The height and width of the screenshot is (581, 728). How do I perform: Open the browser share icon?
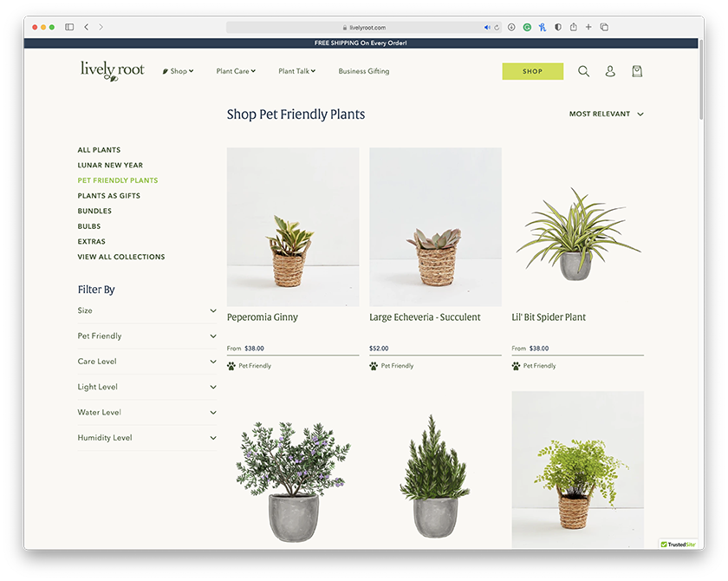coord(573,27)
